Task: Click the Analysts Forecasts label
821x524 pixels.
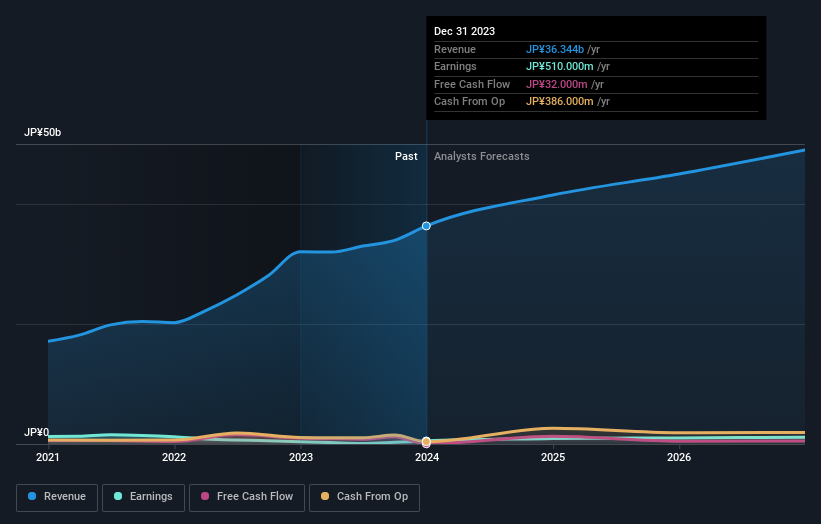Action: click(482, 157)
